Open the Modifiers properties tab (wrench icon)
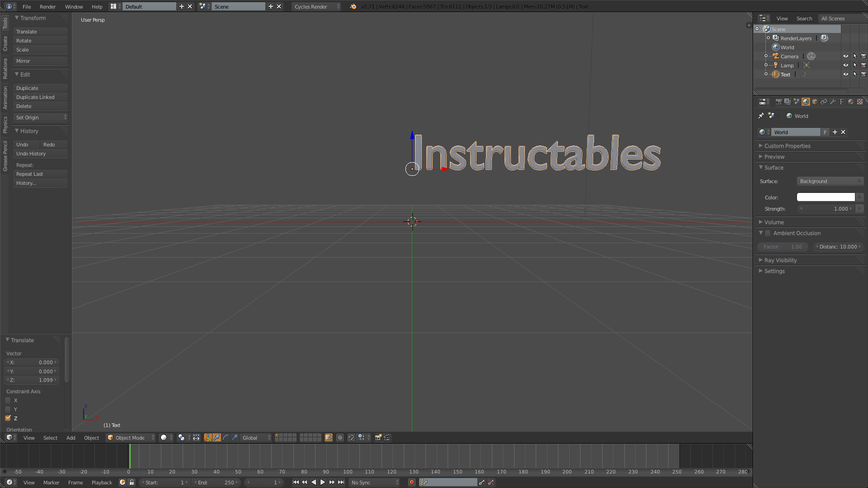The height and width of the screenshot is (488, 868). point(833,102)
